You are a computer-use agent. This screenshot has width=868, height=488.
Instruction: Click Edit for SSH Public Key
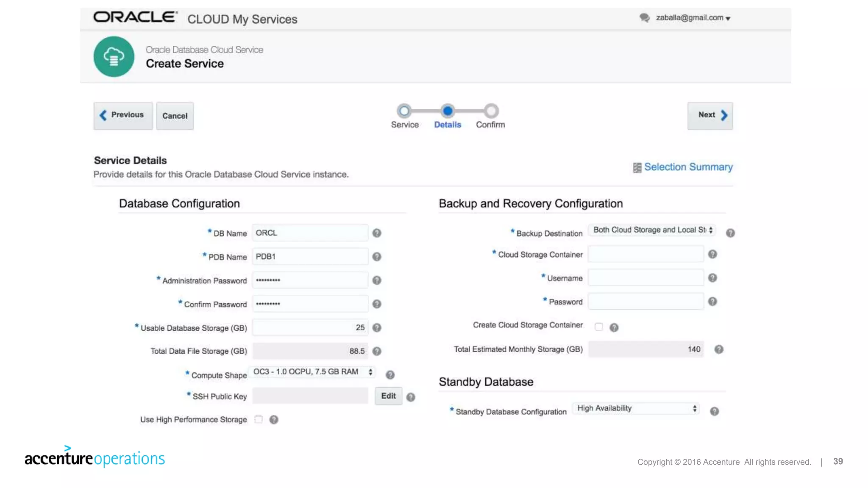point(388,396)
